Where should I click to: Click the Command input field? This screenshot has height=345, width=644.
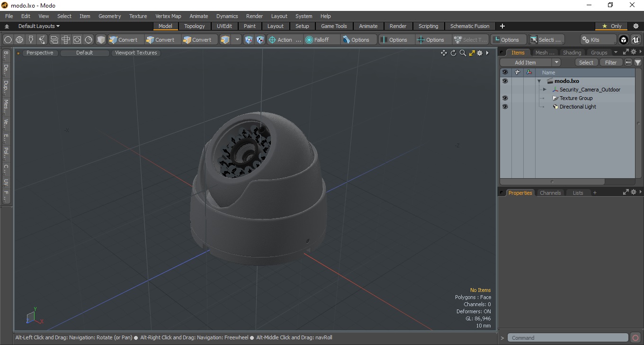click(568, 338)
